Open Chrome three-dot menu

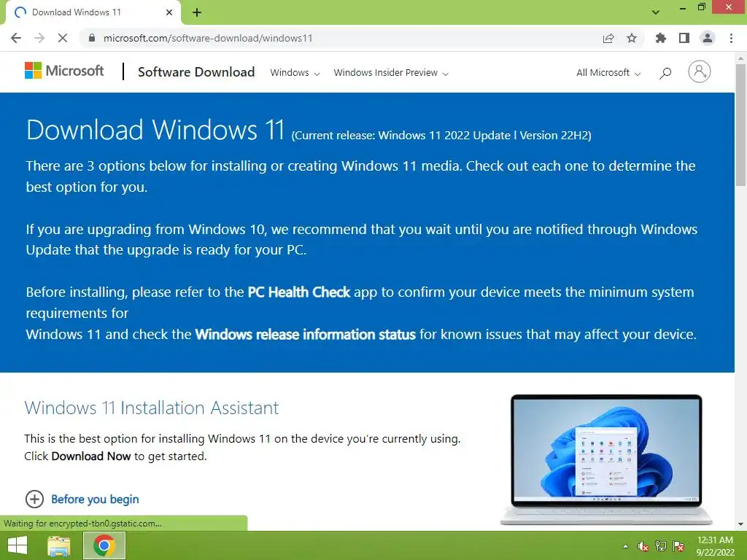coord(731,38)
